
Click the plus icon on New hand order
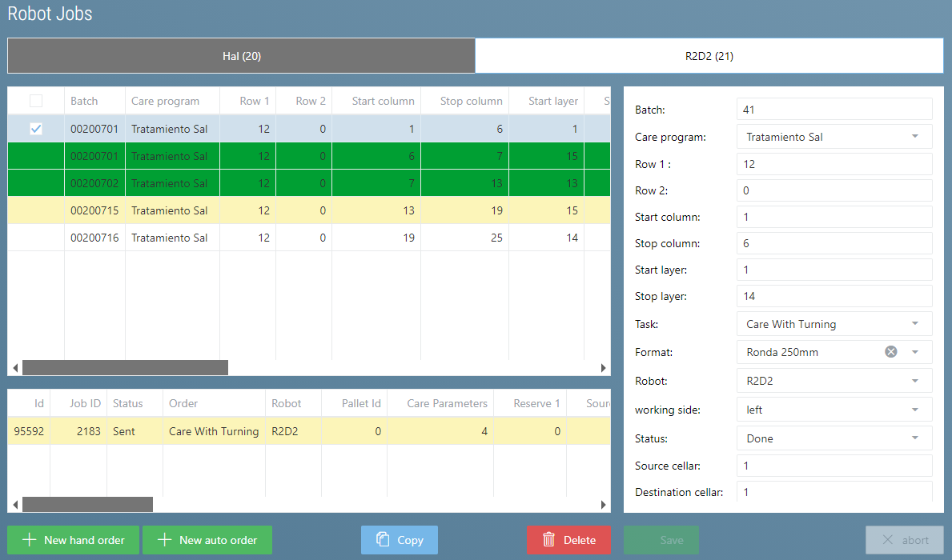(x=29, y=540)
